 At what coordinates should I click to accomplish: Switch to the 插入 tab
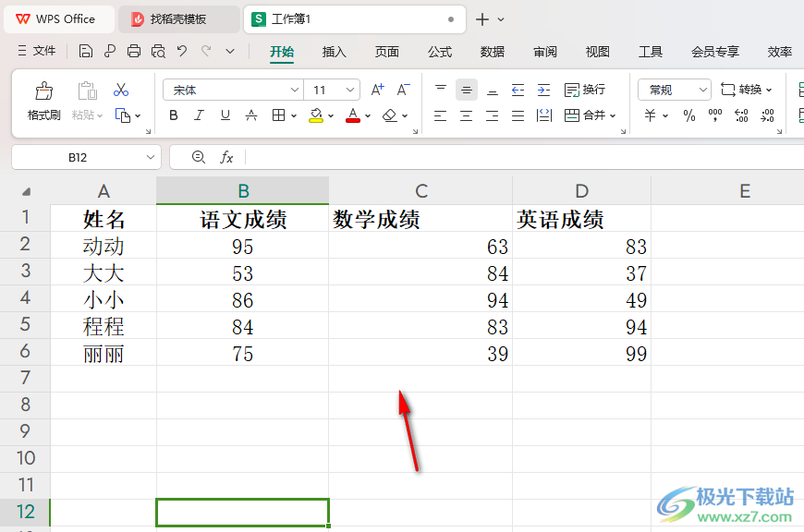(x=335, y=52)
